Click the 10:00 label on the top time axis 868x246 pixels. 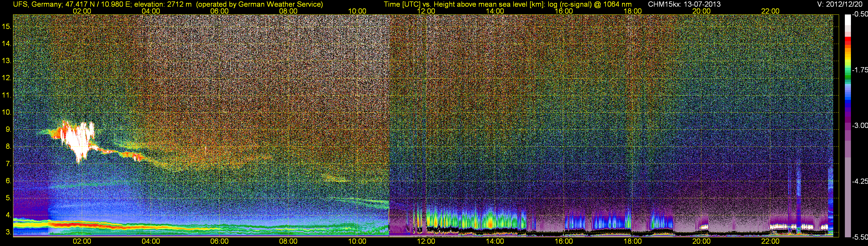tap(357, 11)
